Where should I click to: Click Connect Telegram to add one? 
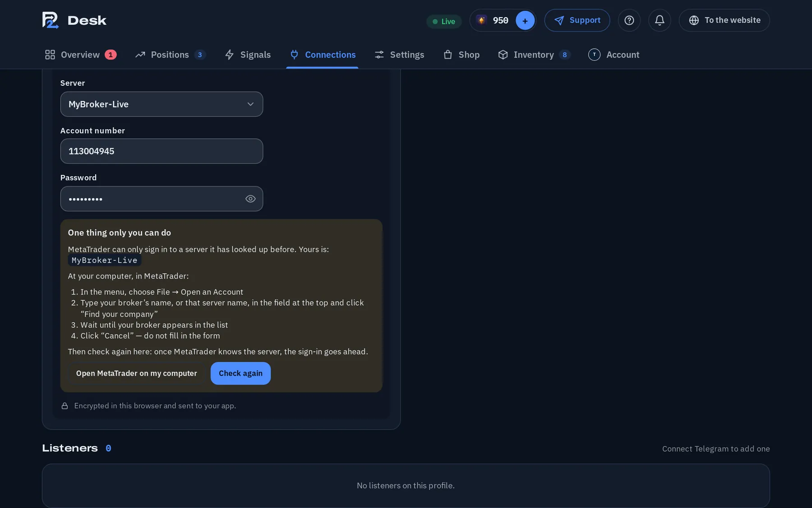pos(716,449)
